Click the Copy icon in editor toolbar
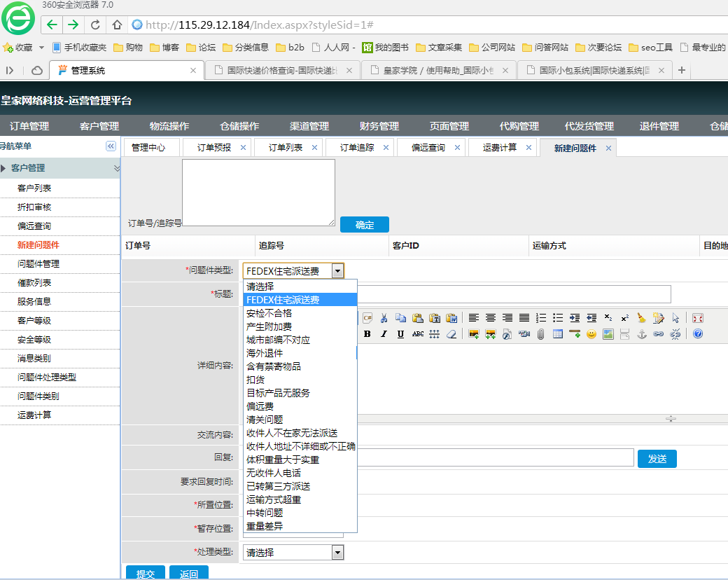The image size is (728, 580). [400, 318]
